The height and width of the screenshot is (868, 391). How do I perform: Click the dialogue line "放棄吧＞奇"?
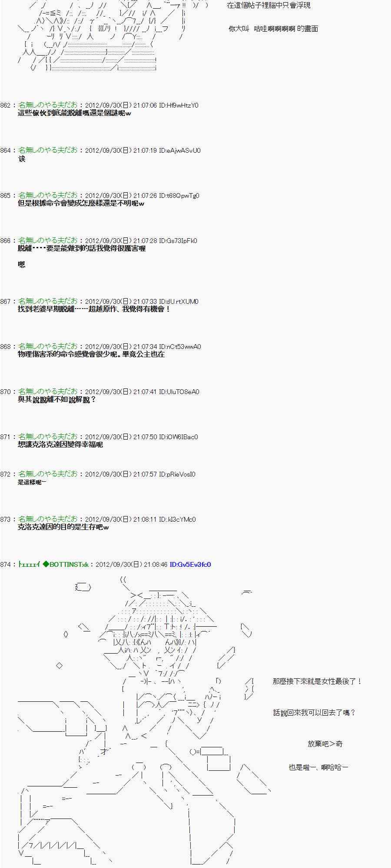coord(325,744)
